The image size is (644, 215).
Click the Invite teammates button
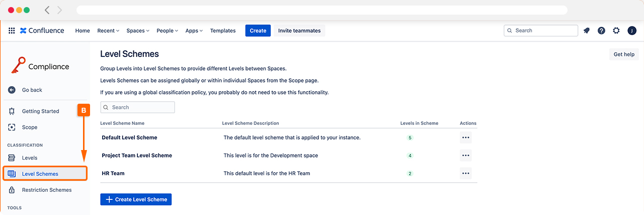tap(299, 31)
